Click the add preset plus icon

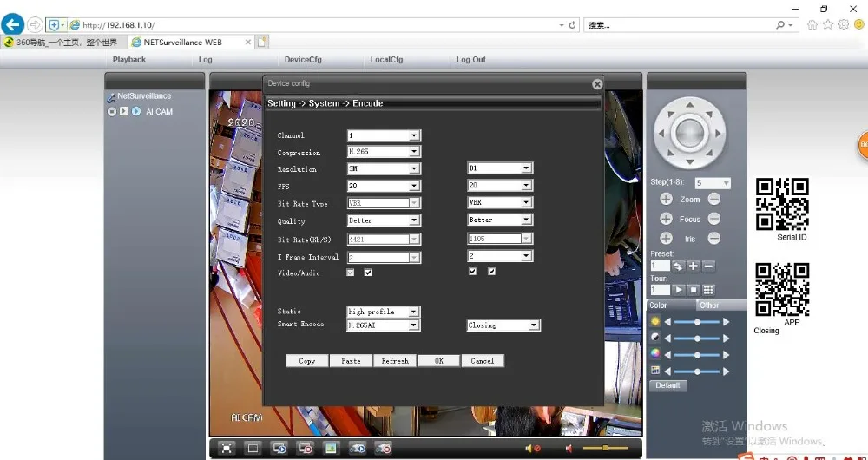point(694,266)
